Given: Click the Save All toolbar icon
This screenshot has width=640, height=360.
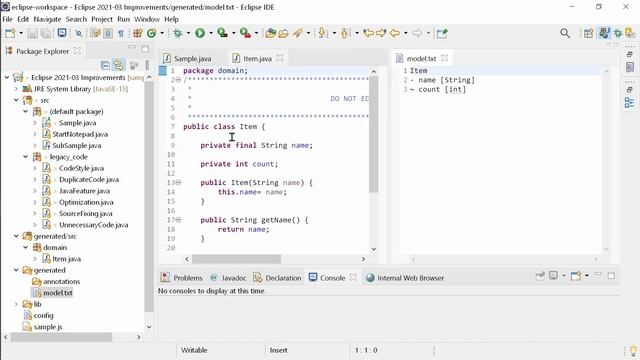Looking at the screenshot, I should [45, 33].
